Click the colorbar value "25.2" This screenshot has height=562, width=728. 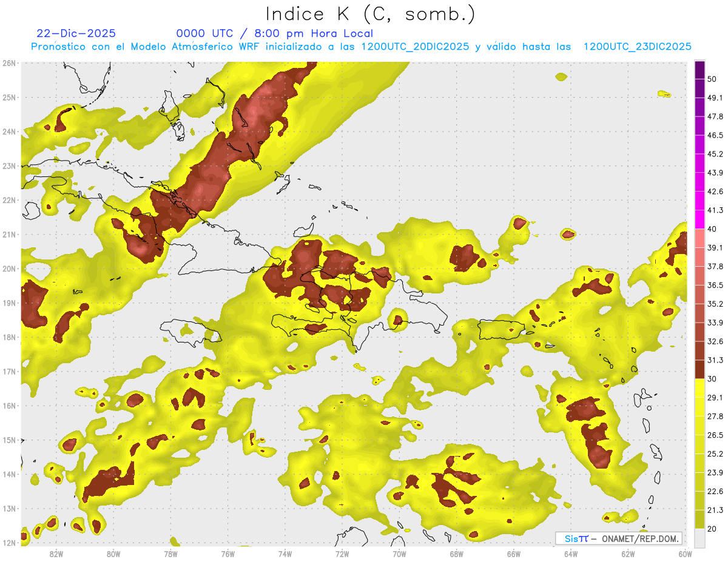(715, 453)
